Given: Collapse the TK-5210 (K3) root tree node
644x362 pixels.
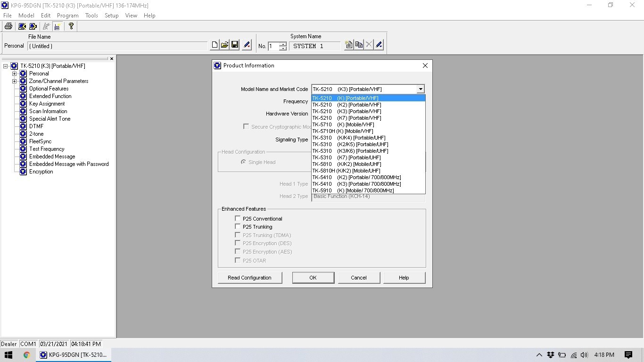Looking at the screenshot, I should click(6, 66).
